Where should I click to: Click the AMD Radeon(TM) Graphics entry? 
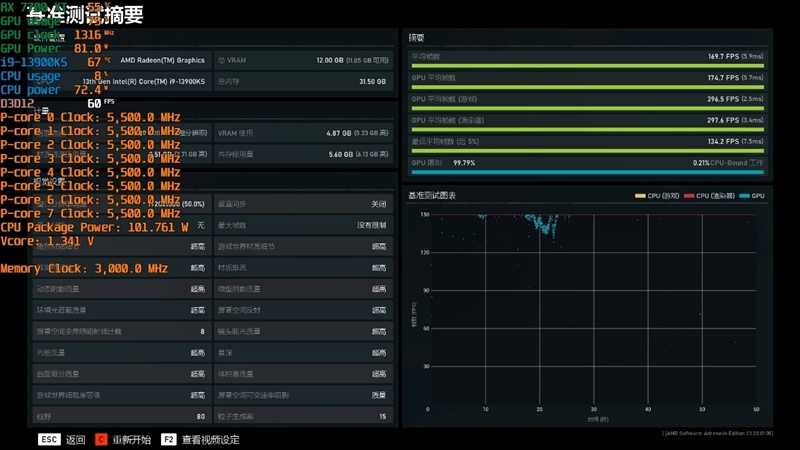coord(162,60)
